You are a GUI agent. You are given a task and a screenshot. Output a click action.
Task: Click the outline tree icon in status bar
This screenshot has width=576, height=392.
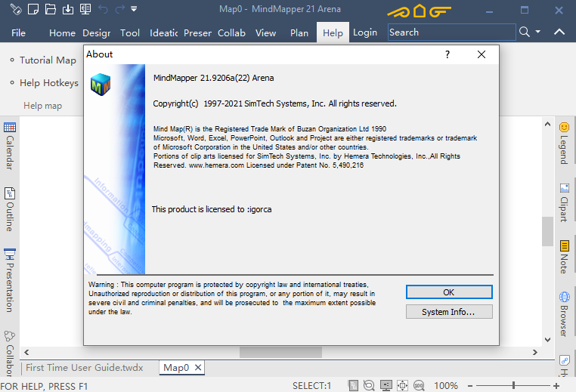click(353, 385)
